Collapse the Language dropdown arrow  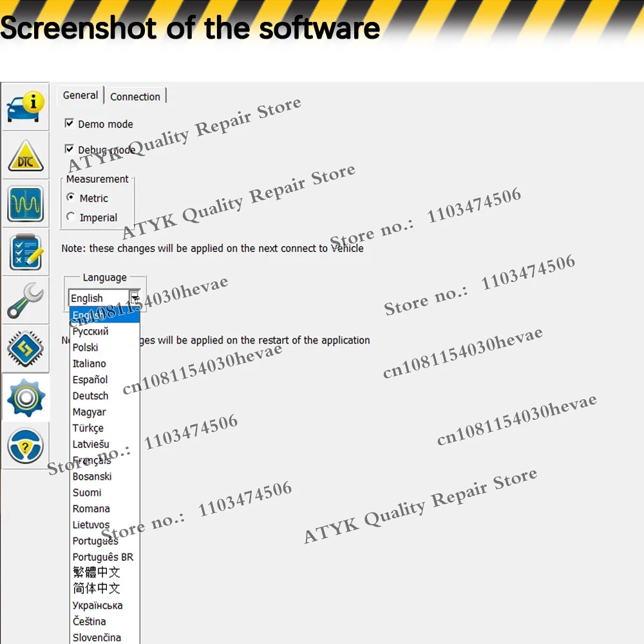point(135,298)
